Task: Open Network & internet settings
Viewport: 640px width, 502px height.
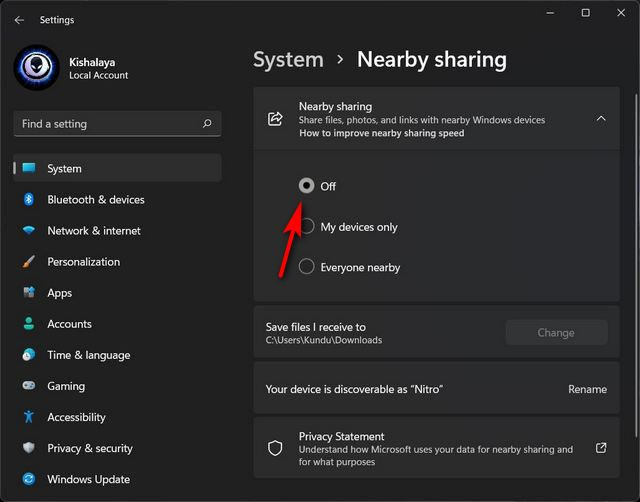Action: pos(118,231)
